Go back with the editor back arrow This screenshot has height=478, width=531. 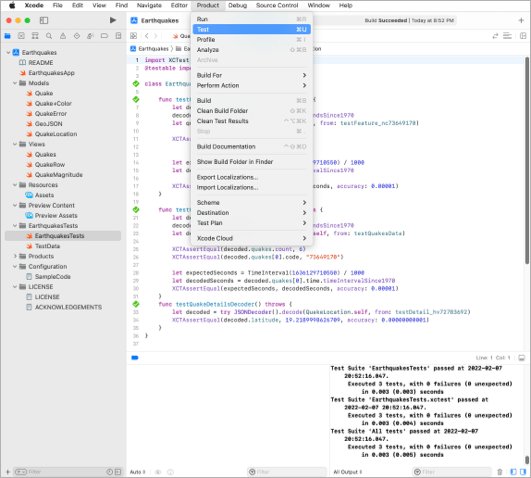point(147,36)
